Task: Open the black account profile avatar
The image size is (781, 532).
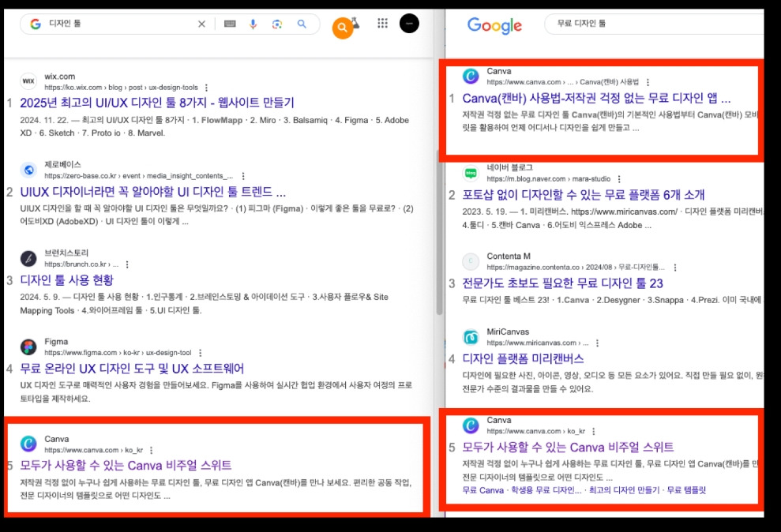Action: (x=409, y=24)
